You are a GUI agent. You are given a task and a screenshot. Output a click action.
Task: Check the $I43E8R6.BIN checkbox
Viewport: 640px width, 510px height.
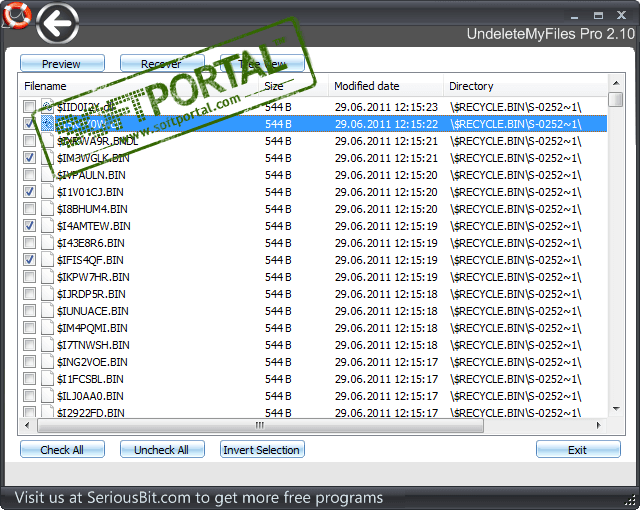pyautogui.click(x=29, y=243)
